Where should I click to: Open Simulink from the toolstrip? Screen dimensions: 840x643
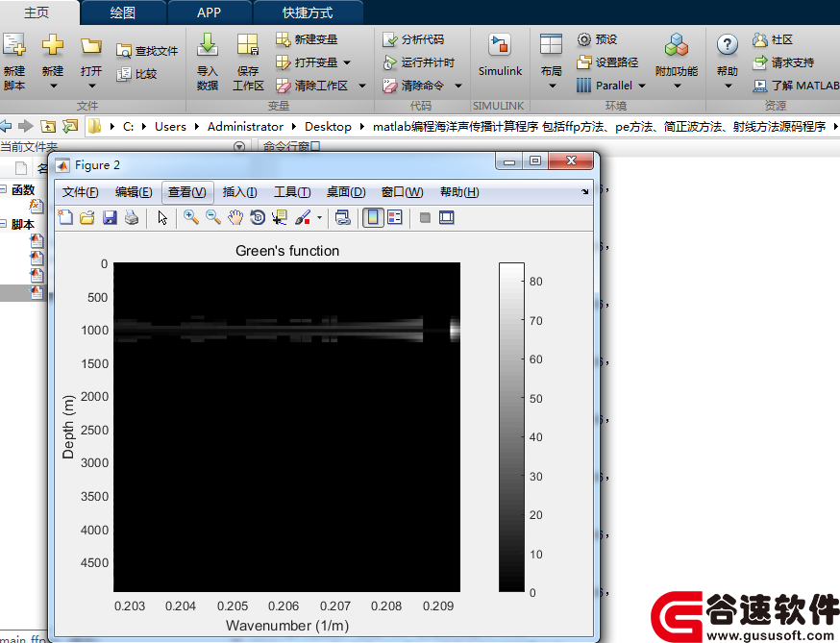(500, 55)
